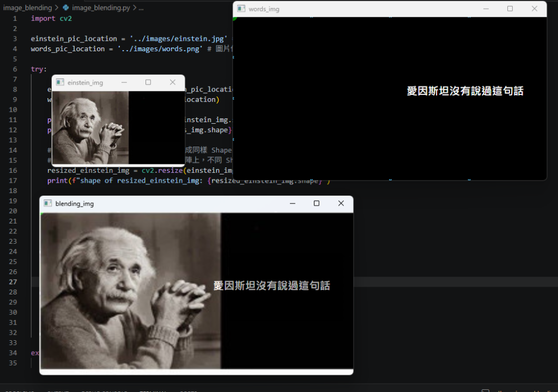Select the Python file icon in breadcrumb
Viewport: 558px width, 392px height.
tap(66, 8)
